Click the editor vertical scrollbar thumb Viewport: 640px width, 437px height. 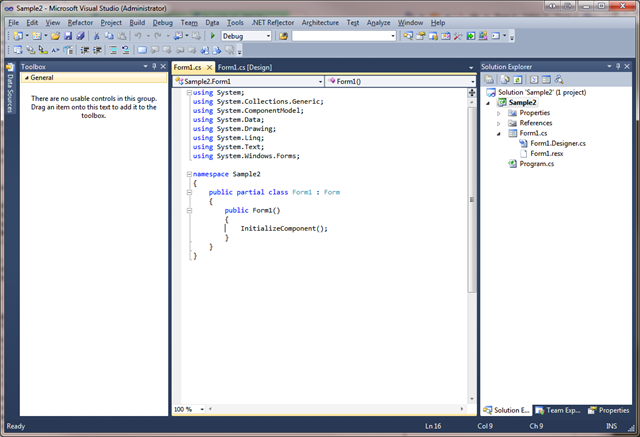pyautogui.click(x=472, y=199)
